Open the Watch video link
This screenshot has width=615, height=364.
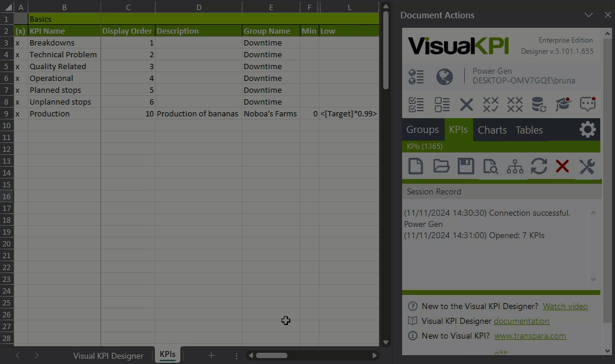tap(565, 306)
